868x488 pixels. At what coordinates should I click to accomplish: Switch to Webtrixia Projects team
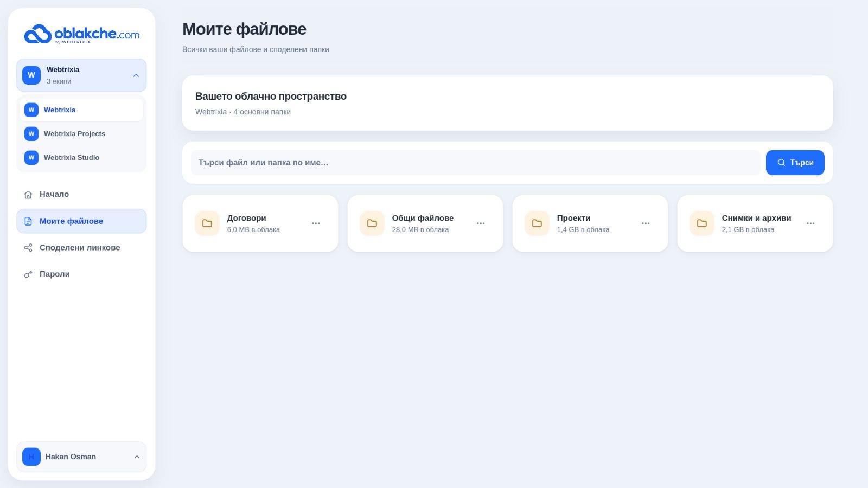(x=81, y=134)
